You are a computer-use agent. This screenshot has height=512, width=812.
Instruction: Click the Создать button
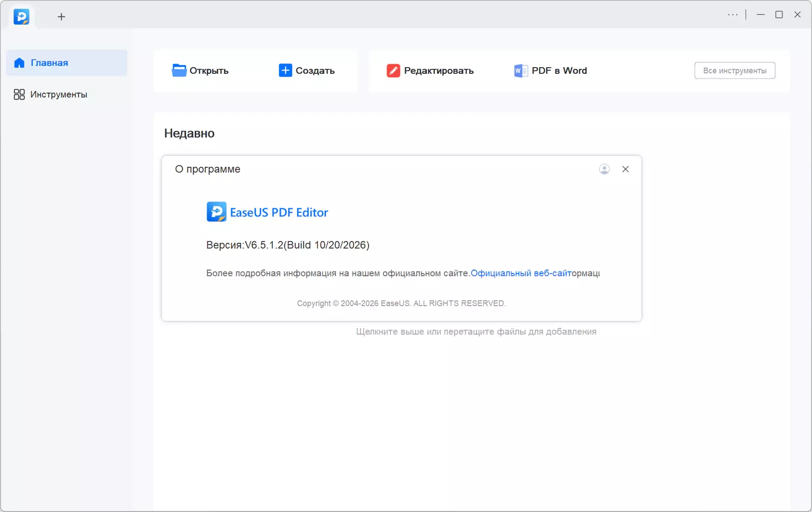point(306,71)
